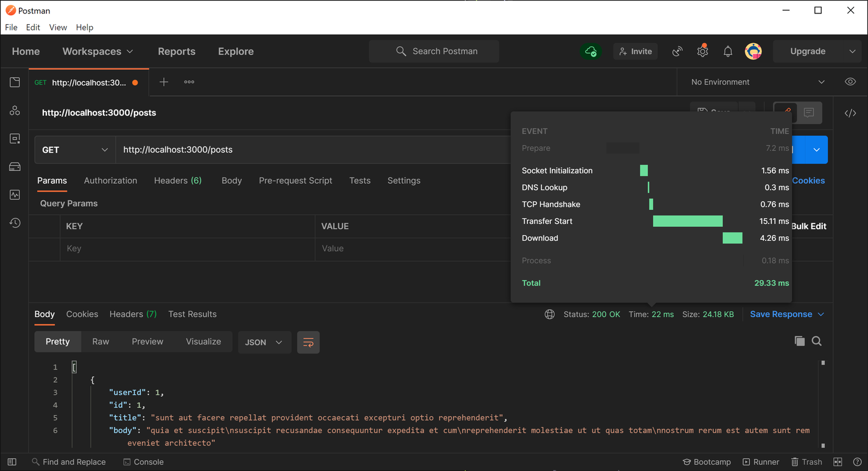This screenshot has width=868, height=471.
Task: Expand the GET method dropdown
Action: click(x=75, y=150)
